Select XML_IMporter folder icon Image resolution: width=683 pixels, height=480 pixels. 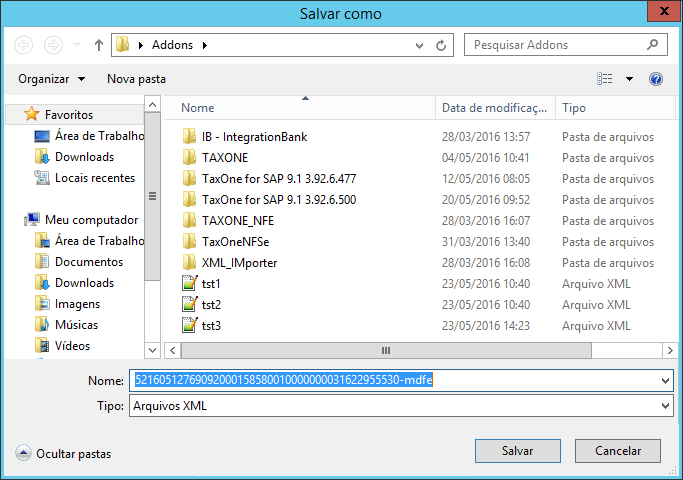pyautogui.click(x=189, y=262)
